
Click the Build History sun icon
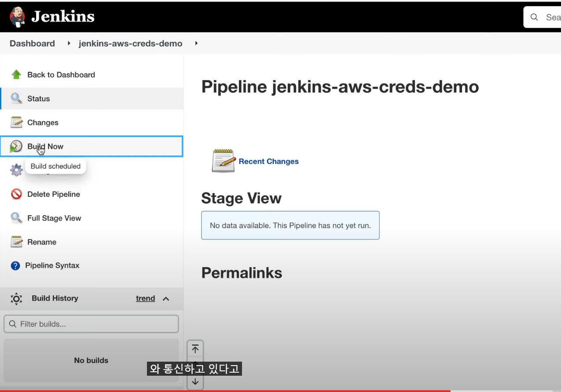point(16,299)
